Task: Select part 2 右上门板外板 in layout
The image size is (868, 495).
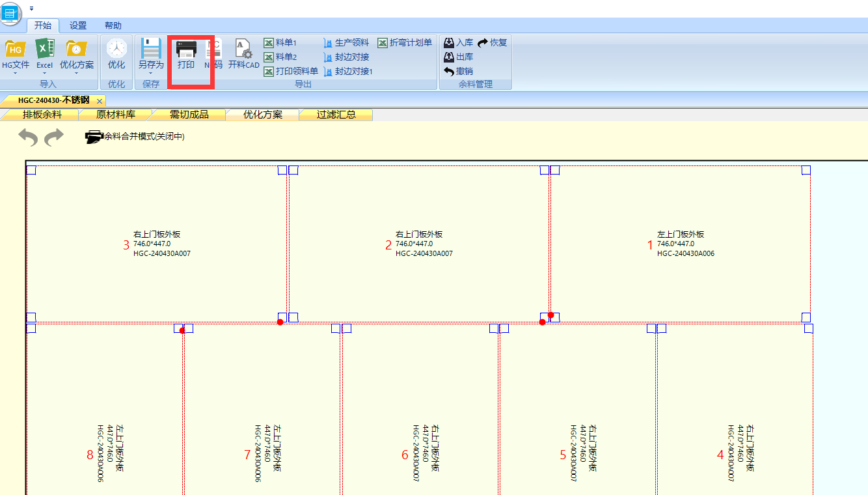Action: [418, 244]
